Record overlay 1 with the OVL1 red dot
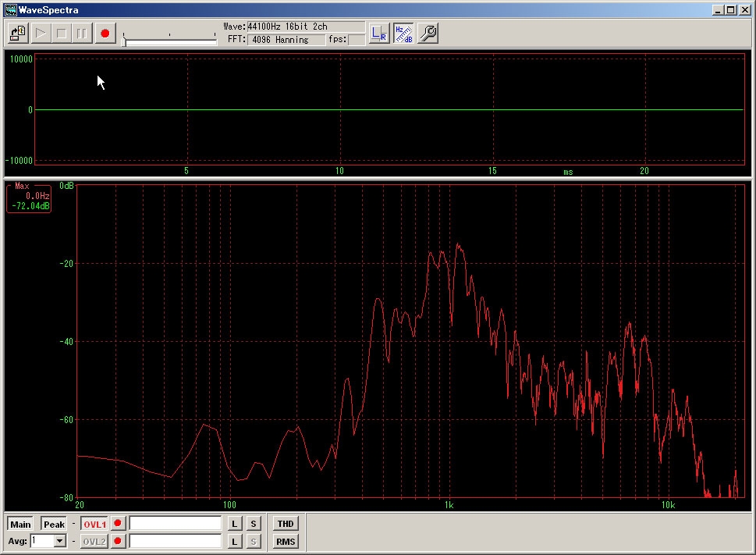 click(x=118, y=524)
